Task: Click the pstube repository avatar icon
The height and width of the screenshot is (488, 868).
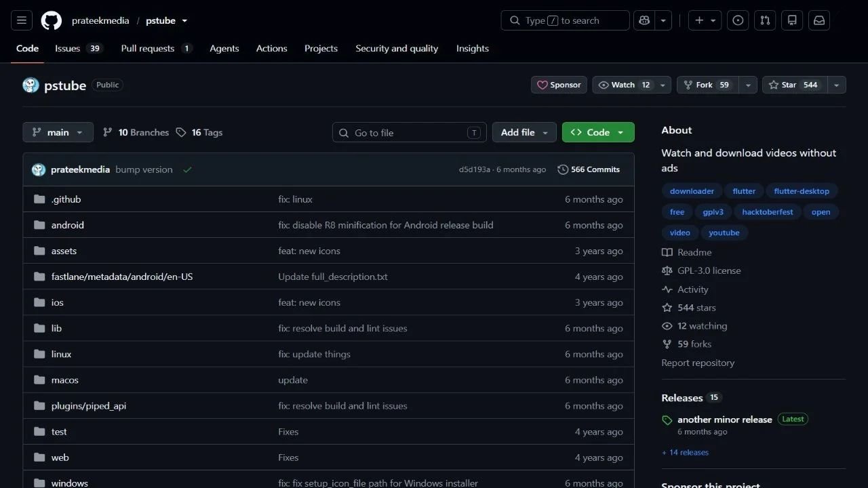Action: pos(31,85)
